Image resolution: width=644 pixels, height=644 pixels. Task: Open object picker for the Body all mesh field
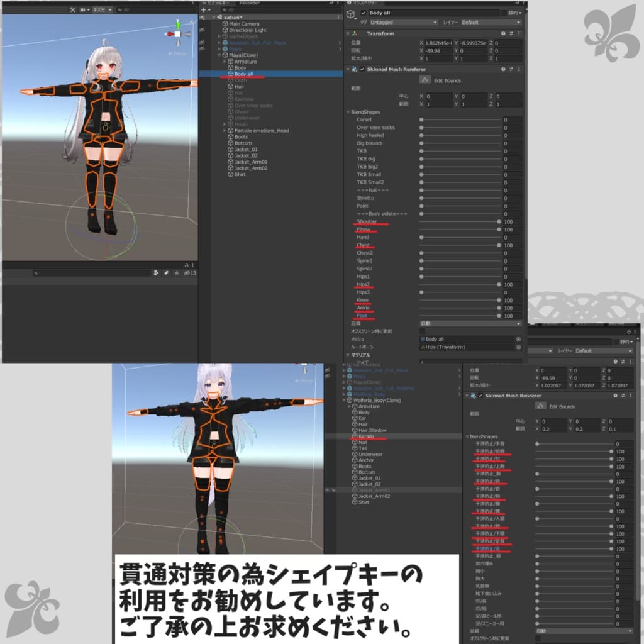point(518,339)
